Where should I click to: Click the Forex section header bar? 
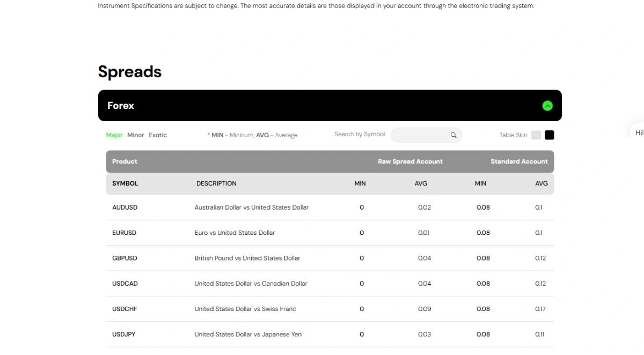point(330,106)
